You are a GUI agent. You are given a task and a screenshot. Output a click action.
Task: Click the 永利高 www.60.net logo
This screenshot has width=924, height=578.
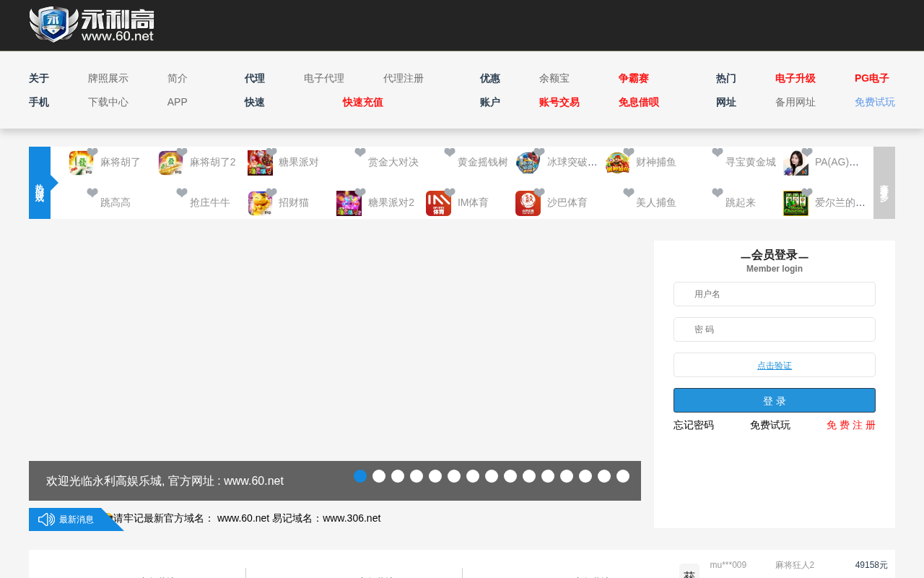click(92, 25)
